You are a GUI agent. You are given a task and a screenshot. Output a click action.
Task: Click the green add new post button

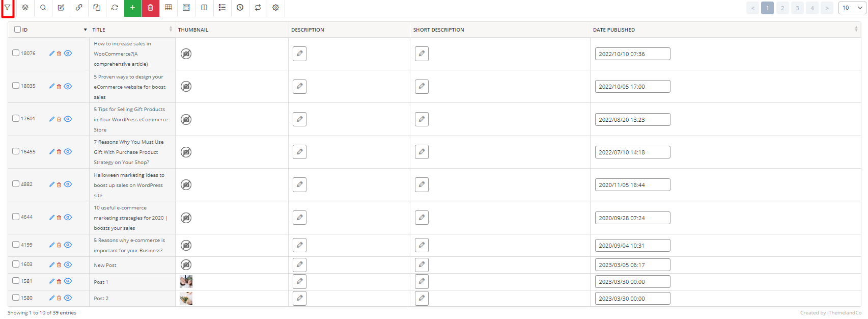coord(133,8)
